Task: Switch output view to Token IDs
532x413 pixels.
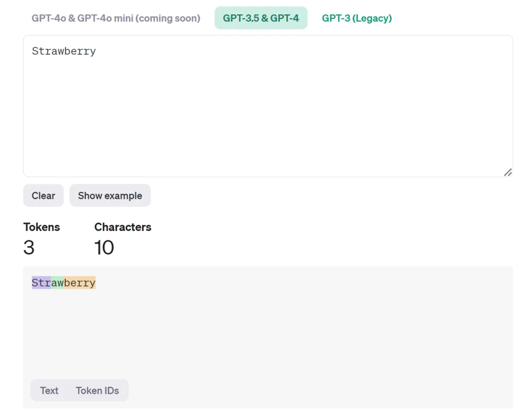Action: pos(97,391)
